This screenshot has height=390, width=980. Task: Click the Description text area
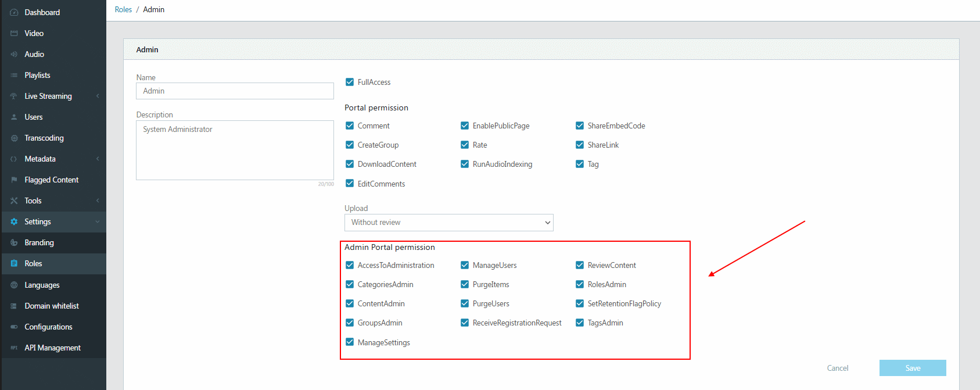click(x=235, y=150)
